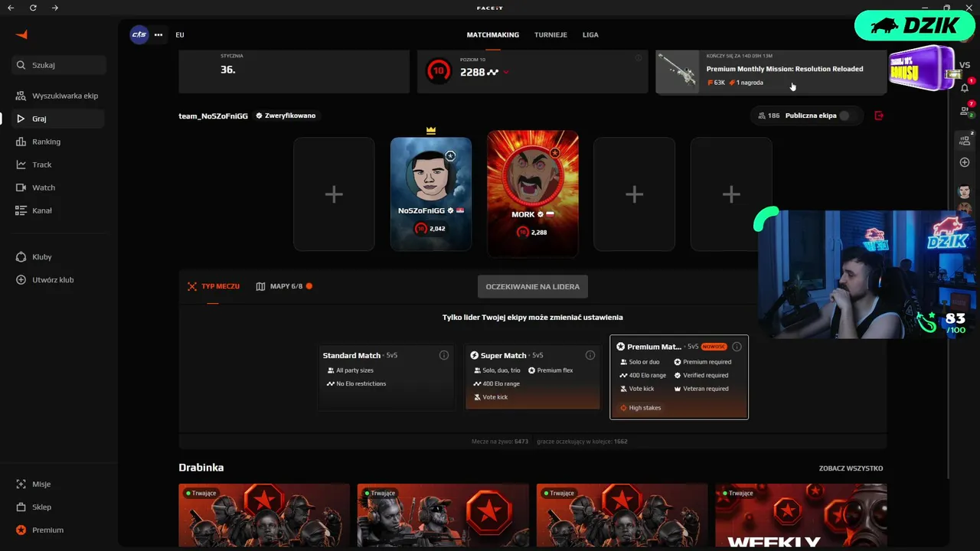This screenshot has width=980, height=551.
Task: Open the EU region selector
Action: 180,34
